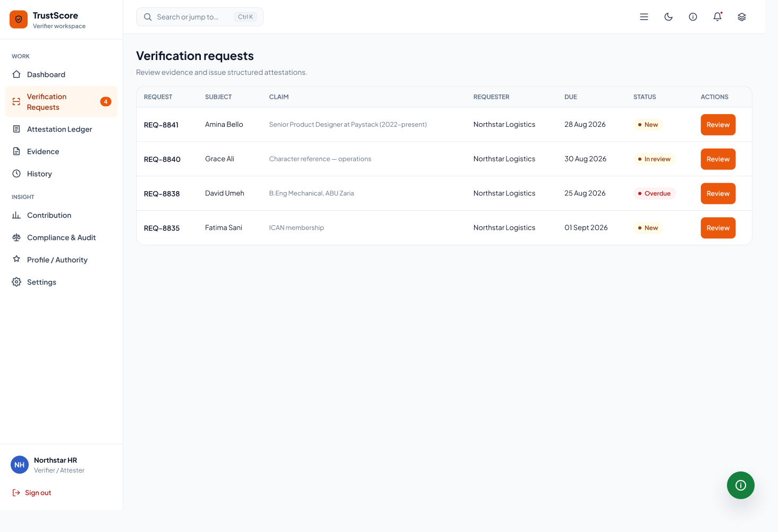Click the Settings gear icon
Viewport: 778px width, 532px height.
click(x=16, y=282)
